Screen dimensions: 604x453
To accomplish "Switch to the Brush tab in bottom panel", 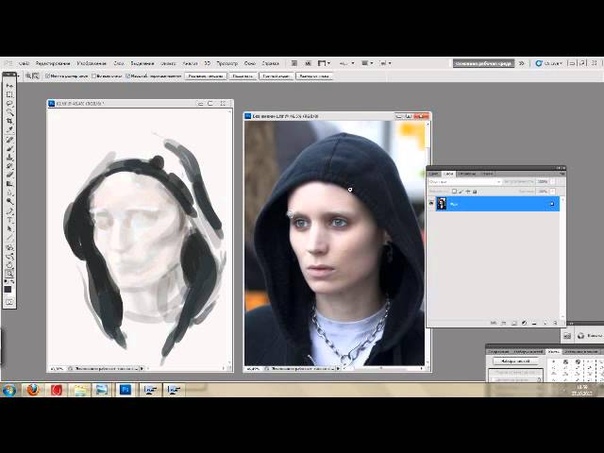I will point(553,352).
